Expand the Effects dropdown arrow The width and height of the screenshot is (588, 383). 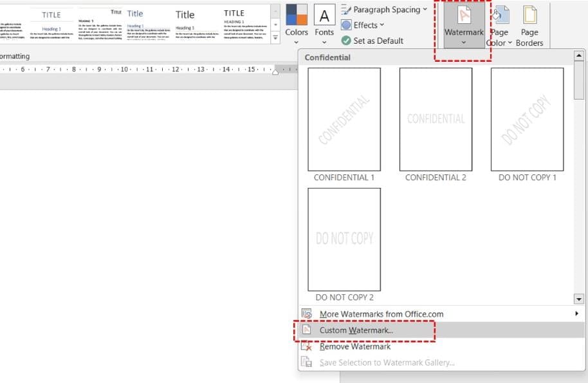tap(382, 25)
